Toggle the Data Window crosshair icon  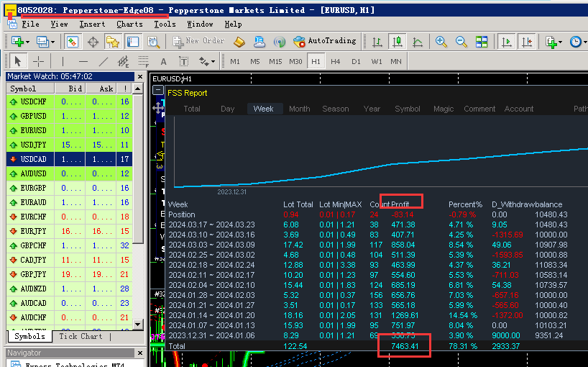point(93,41)
